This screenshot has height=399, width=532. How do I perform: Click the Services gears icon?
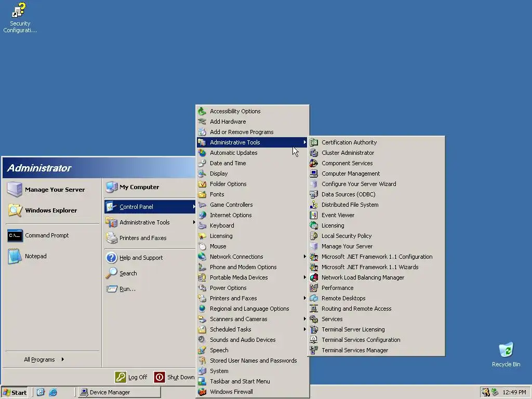tap(314, 320)
